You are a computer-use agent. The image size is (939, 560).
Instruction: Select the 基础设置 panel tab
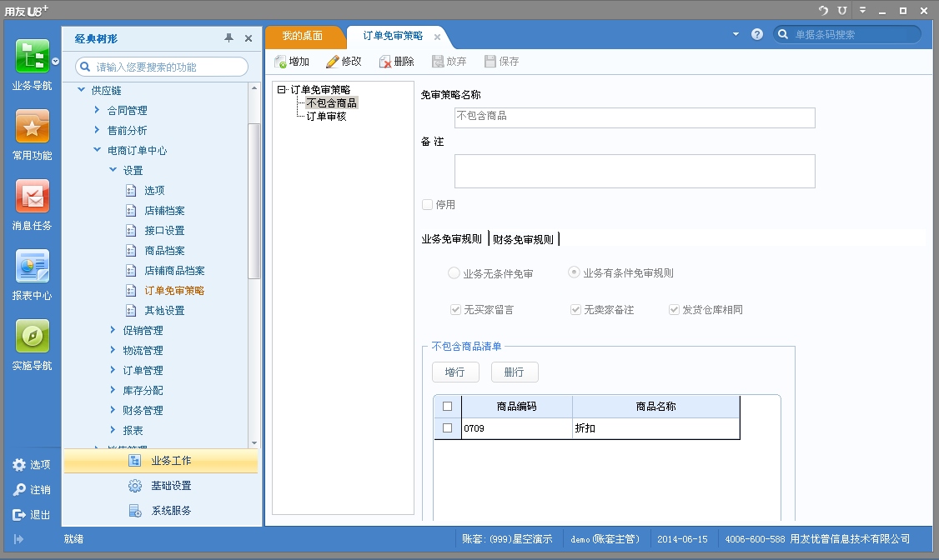click(160, 486)
